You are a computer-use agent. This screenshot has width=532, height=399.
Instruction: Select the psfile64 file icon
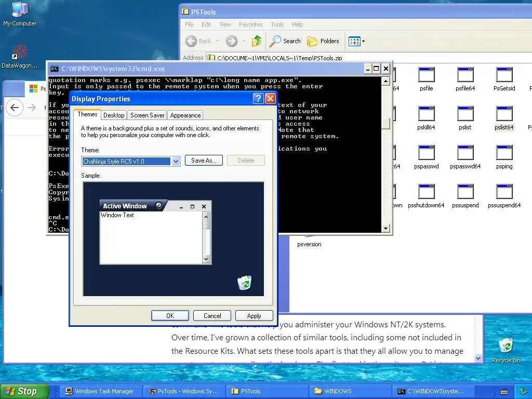(x=465, y=79)
